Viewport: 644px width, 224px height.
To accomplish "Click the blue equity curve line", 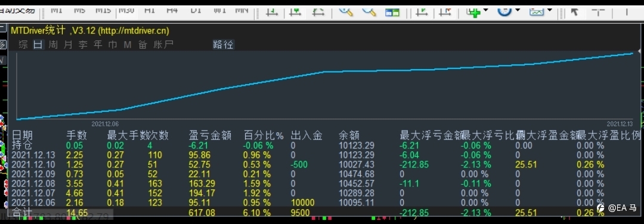I will click(324, 72).
